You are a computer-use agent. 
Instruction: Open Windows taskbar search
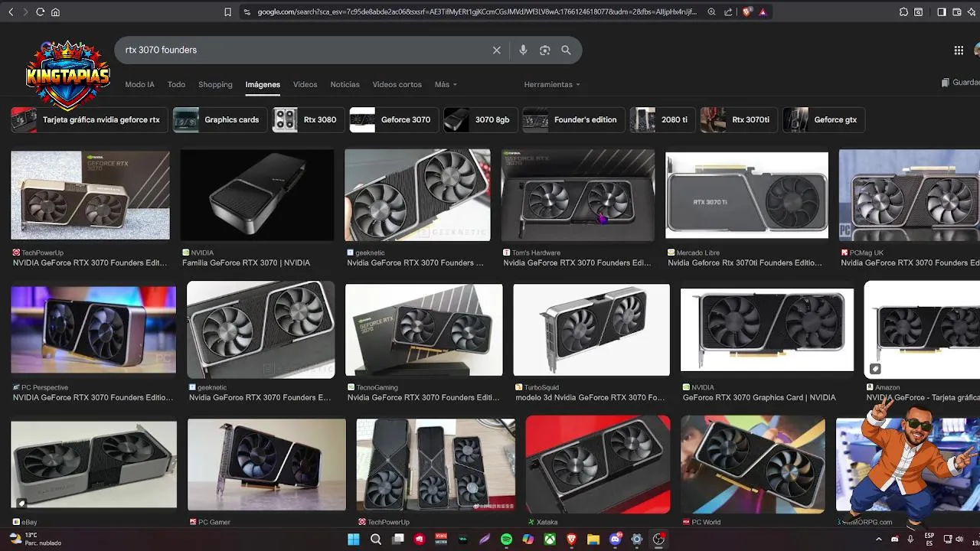(x=376, y=540)
